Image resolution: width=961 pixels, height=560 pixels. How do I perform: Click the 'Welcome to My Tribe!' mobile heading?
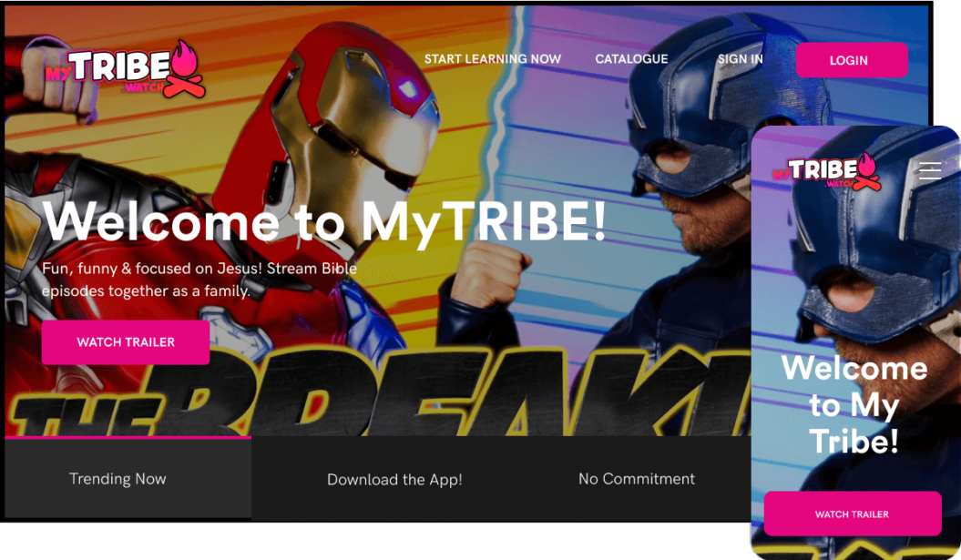click(x=854, y=404)
